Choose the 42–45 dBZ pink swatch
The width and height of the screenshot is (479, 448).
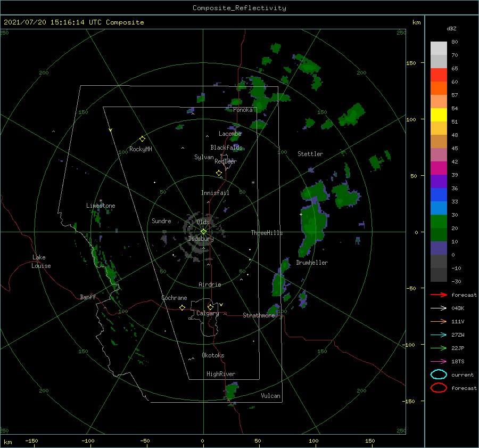point(439,154)
